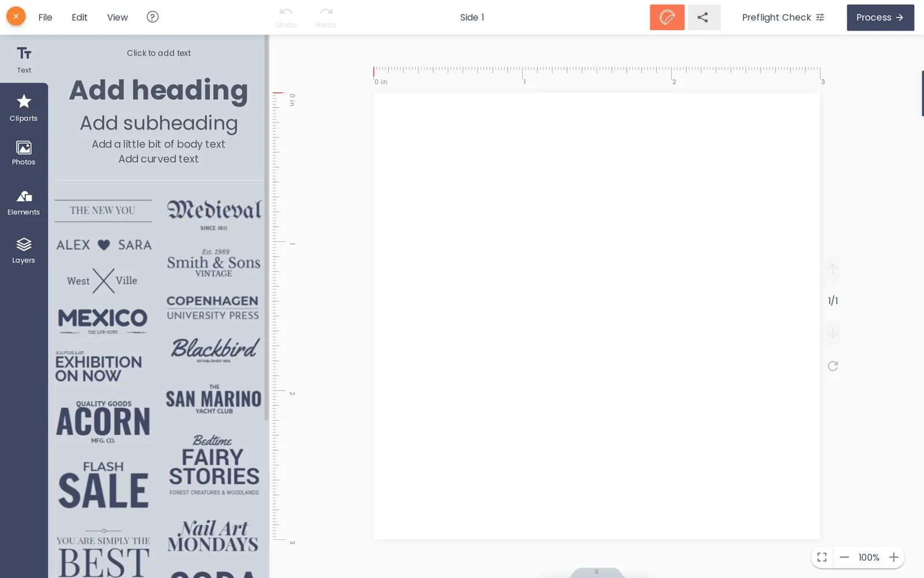Add a heading text
The width and height of the screenshot is (924, 578).
pos(158,90)
